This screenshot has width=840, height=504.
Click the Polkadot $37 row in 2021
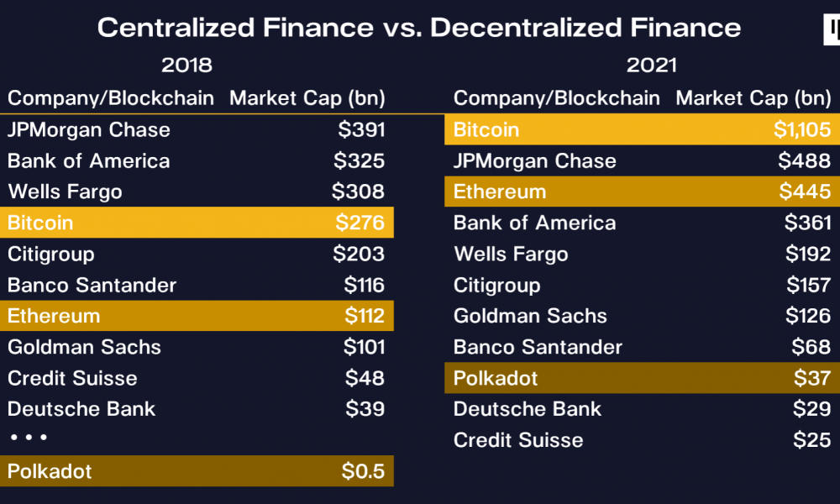643,378
